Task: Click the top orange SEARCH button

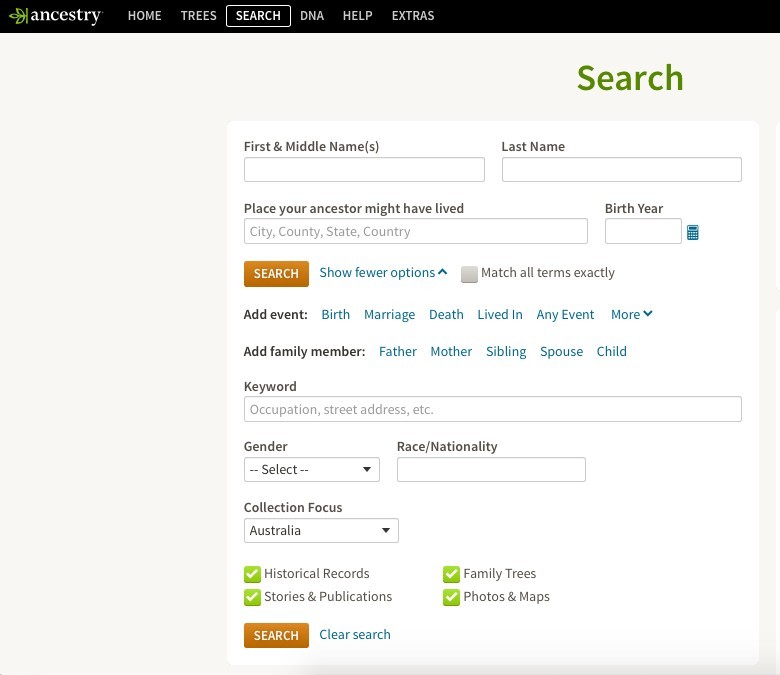Action: coord(276,274)
